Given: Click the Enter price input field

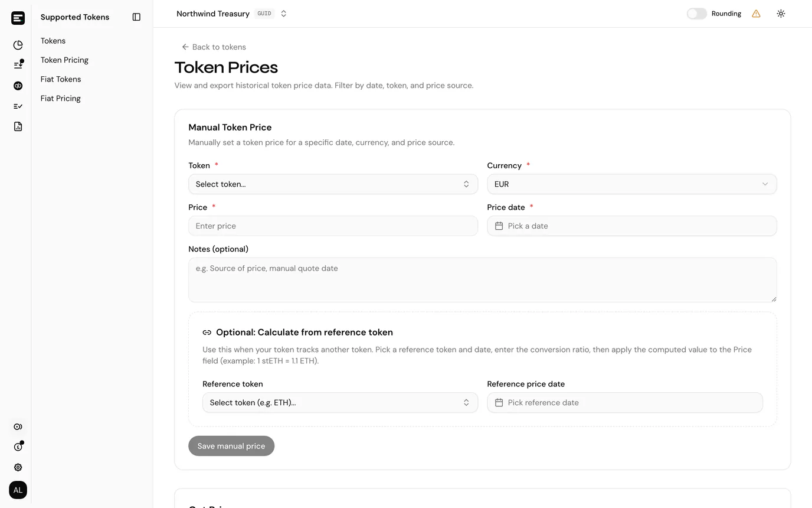Looking at the screenshot, I should coord(333,226).
